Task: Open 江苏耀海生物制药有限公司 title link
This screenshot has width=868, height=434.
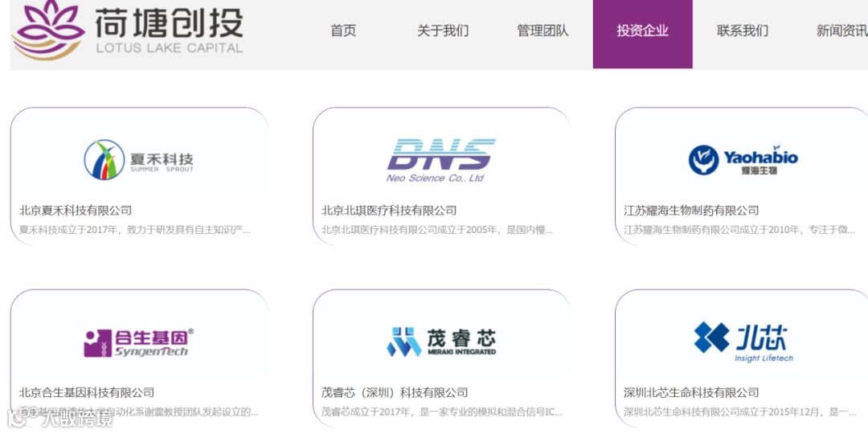Action: [x=691, y=211]
